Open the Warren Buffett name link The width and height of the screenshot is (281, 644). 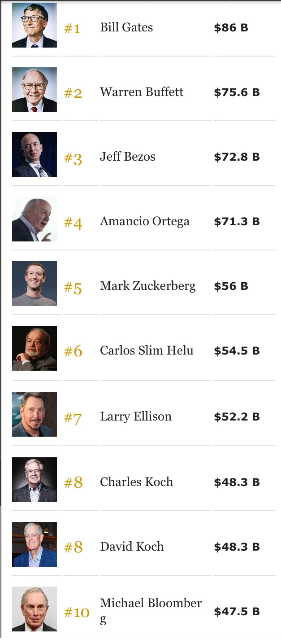[x=142, y=92]
